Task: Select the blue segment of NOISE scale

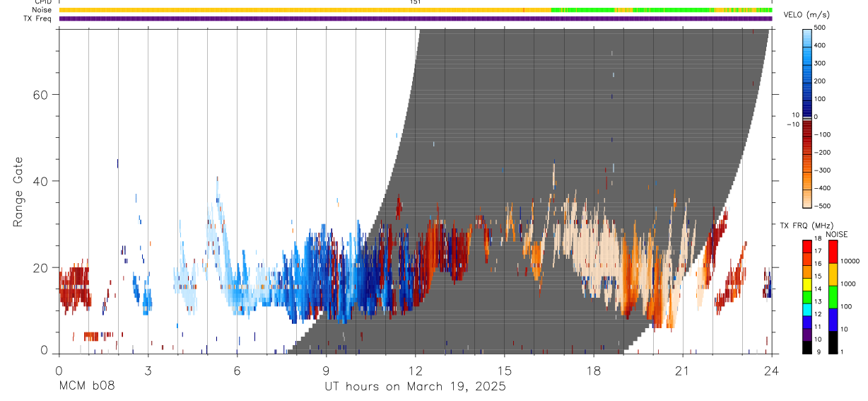Action: coord(832,319)
